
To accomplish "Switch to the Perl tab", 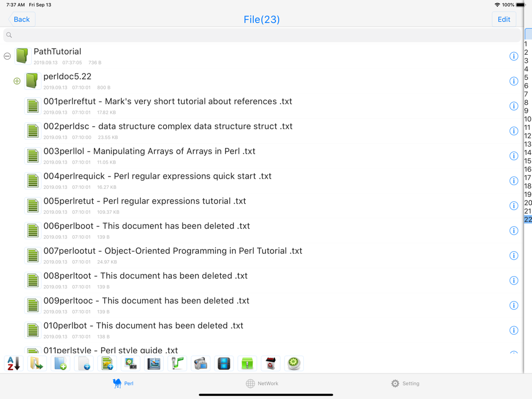I will click(123, 384).
